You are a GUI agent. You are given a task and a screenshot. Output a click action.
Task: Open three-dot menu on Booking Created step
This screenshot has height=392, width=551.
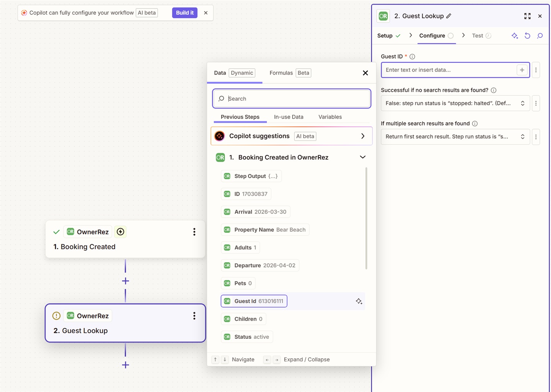pos(194,232)
